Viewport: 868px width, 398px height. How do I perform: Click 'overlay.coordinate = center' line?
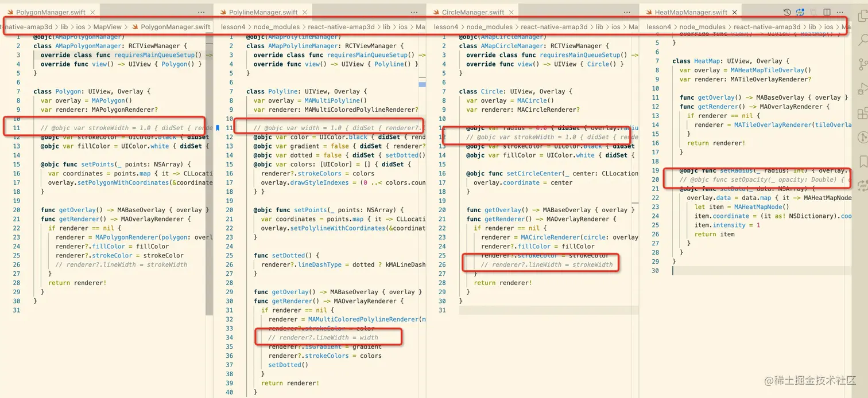tap(523, 182)
